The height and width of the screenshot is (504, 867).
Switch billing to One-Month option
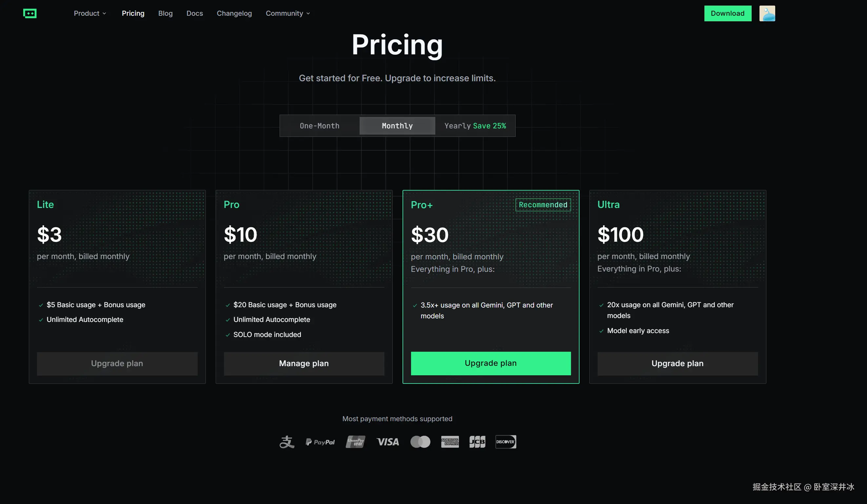pos(319,126)
